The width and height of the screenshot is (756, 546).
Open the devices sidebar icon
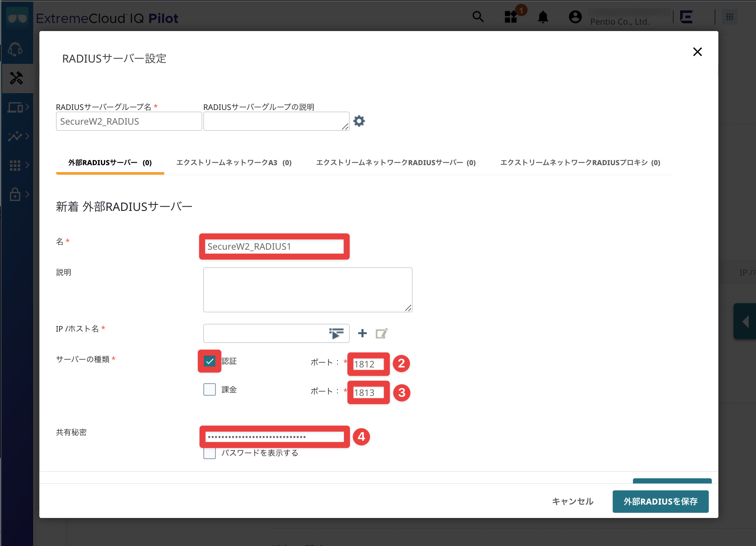[x=15, y=107]
